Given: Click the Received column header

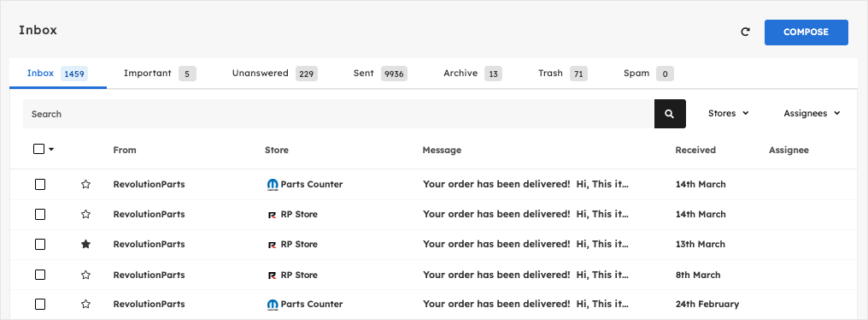Looking at the screenshot, I should click(695, 150).
